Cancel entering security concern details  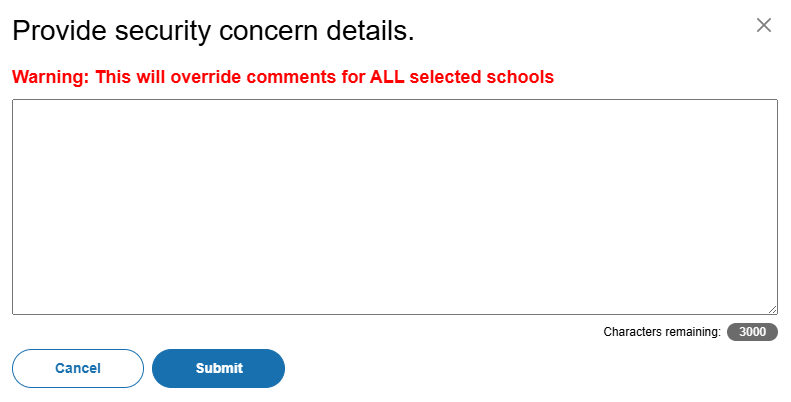coord(78,368)
